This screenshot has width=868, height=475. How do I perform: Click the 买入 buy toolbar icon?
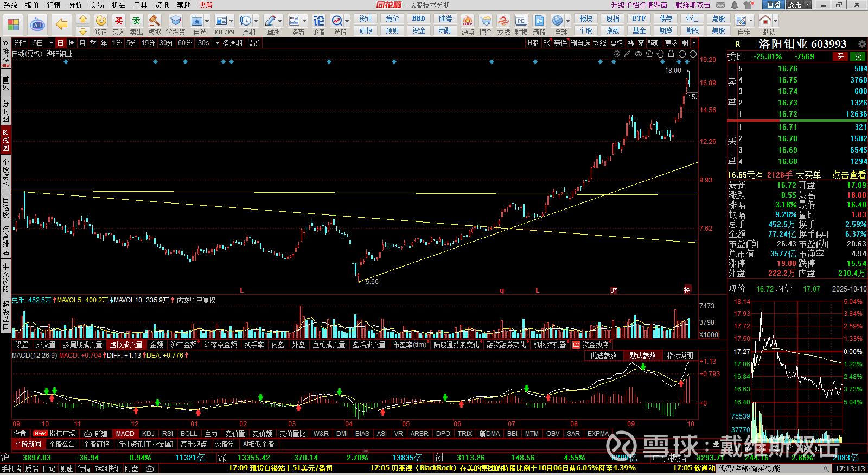point(118,21)
